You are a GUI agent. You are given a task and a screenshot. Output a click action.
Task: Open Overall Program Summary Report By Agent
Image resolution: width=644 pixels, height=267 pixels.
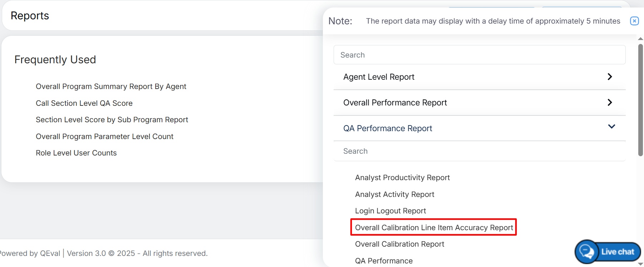111,86
